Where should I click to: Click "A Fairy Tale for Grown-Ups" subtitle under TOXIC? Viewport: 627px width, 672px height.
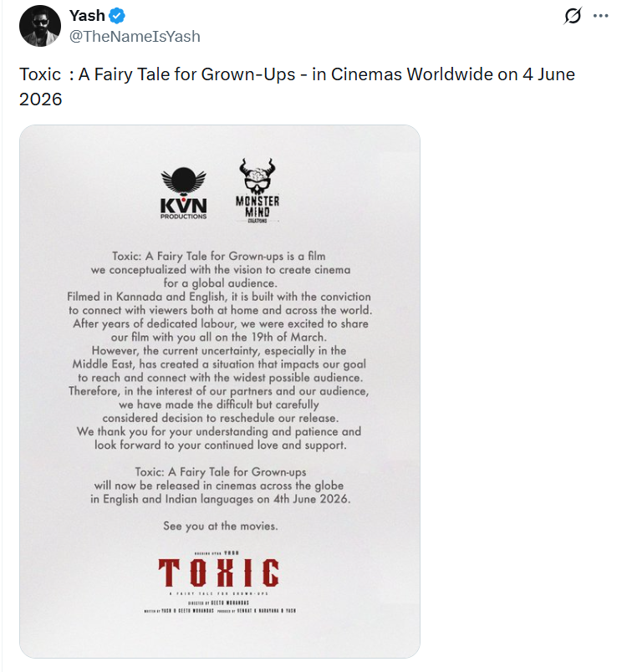tap(219, 593)
